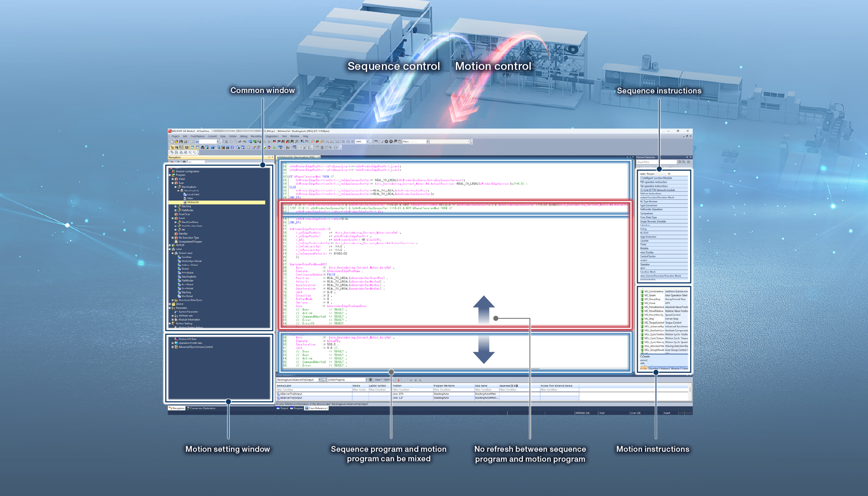Click the red X delete icon in Cross Reference

pyautogui.click(x=398, y=380)
